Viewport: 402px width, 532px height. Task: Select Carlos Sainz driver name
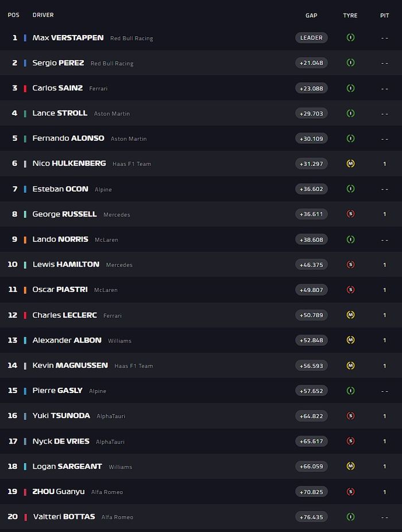57,88
